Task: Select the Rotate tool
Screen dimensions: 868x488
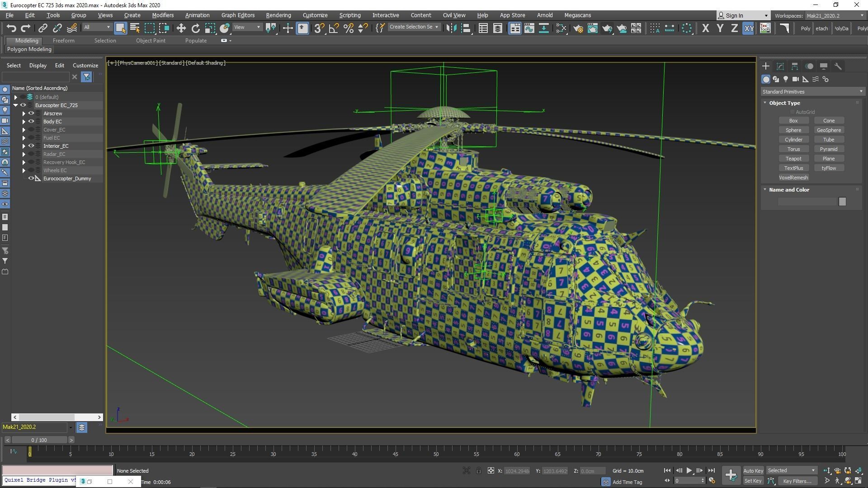Action: (x=195, y=28)
